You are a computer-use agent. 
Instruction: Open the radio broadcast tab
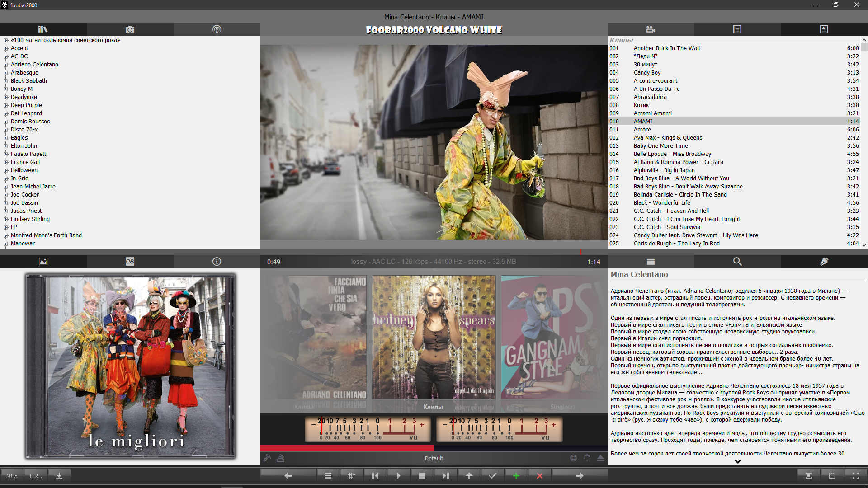click(217, 29)
